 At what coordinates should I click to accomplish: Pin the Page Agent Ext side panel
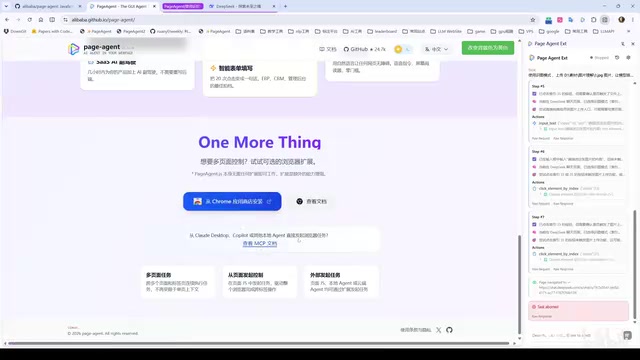623,44
